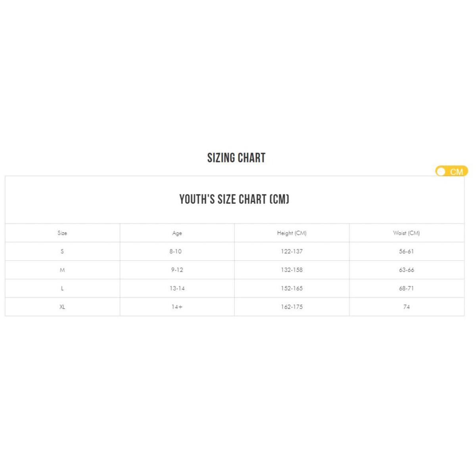Image resolution: width=476 pixels, height=476 pixels.
Task: Click the 122-137 height cell
Action: [292, 251]
